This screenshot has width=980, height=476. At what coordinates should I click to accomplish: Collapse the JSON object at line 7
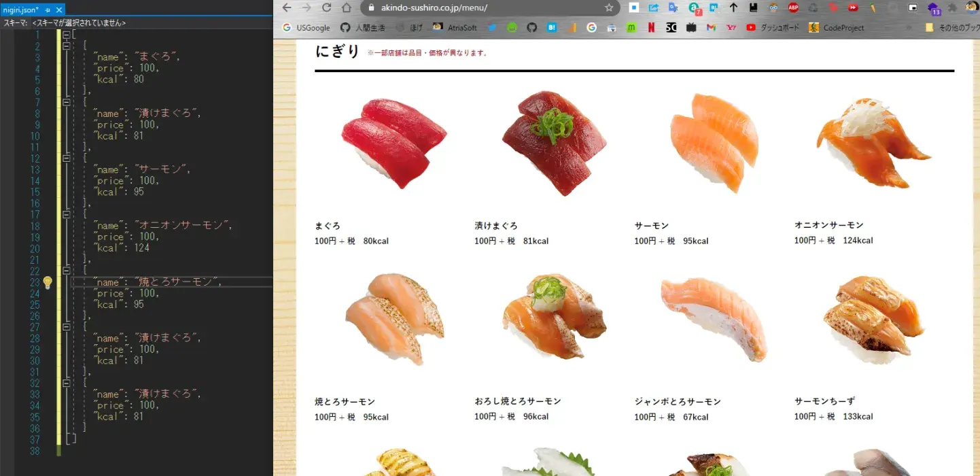point(66,102)
